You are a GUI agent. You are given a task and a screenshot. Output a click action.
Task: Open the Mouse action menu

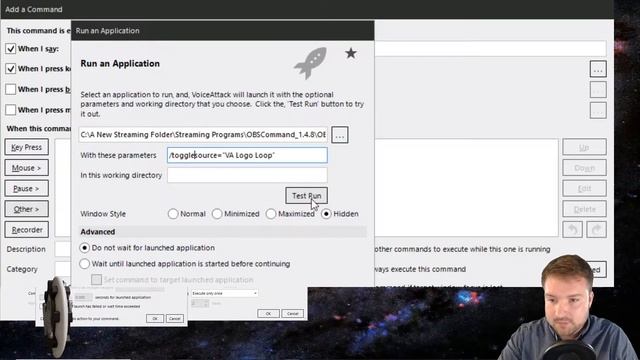pos(27,168)
